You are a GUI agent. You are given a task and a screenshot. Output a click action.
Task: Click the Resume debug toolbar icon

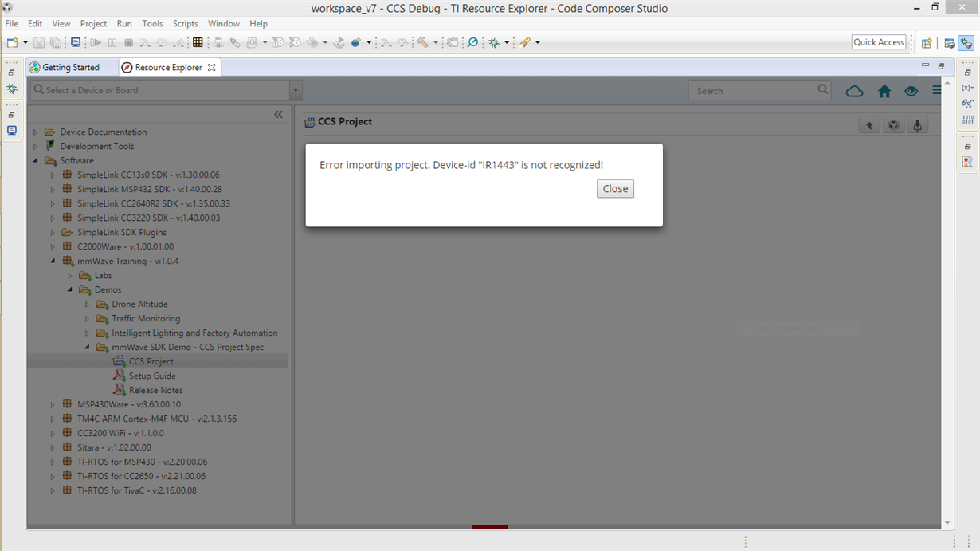(96, 42)
